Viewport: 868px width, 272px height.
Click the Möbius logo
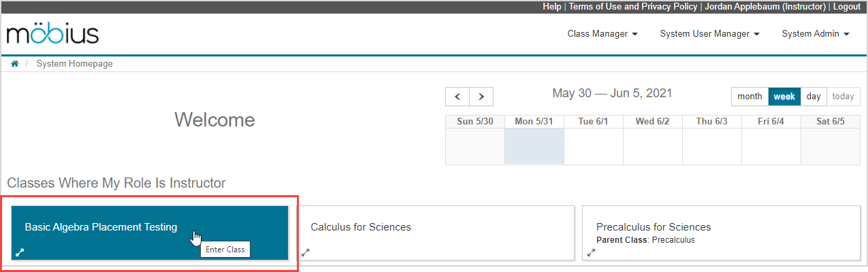[52, 34]
